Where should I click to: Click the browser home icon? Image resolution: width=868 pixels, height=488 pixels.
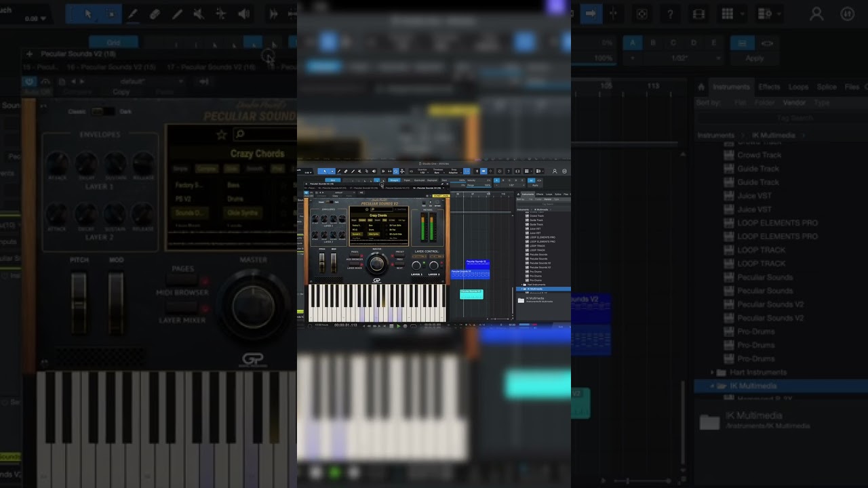[517, 195]
